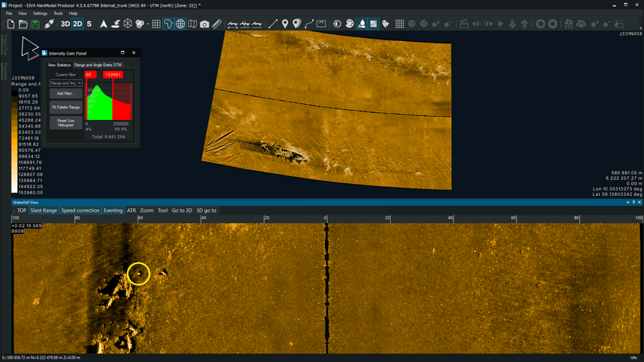This screenshot has width=644, height=362.
Task: Open the Tool menu in Waterfall View
Action: [163, 211]
